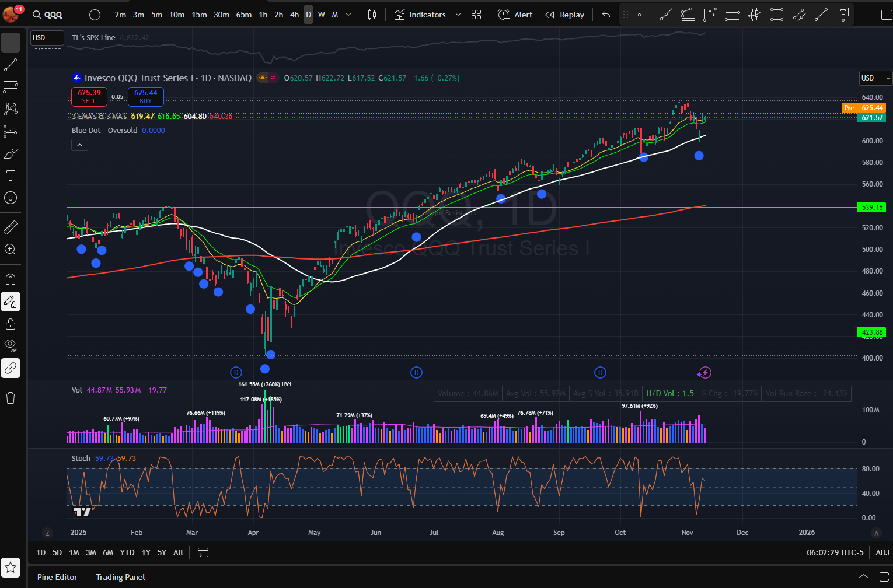This screenshot has width=893, height=588.
Task: Toggle hide all drawings eye icon
Action: (11, 346)
